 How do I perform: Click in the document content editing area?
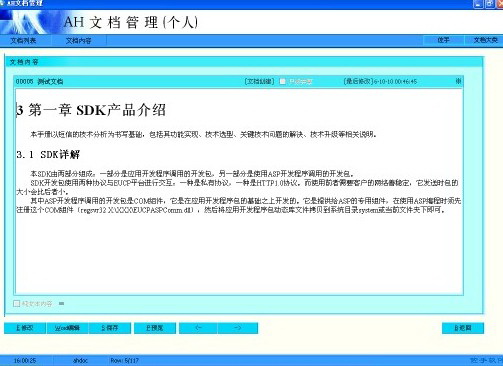tap(239, 192)
